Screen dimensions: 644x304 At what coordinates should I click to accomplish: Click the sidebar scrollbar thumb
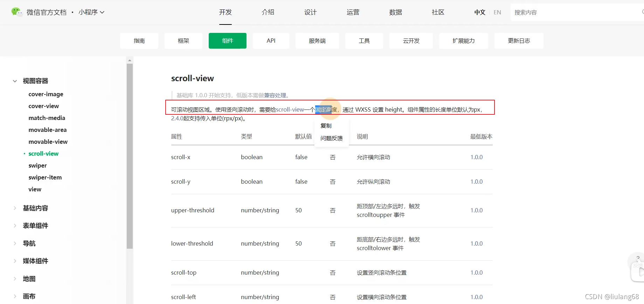click(x=130, y=156)
